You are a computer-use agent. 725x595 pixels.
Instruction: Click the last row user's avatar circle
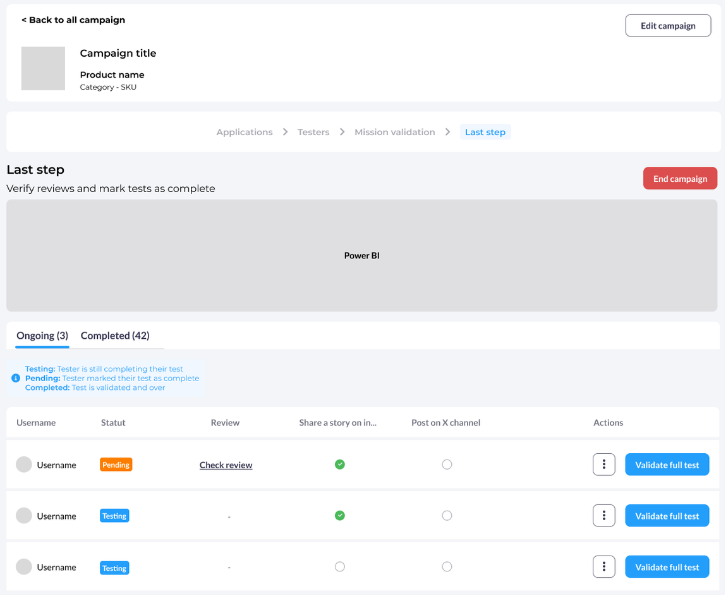[24, 567]
